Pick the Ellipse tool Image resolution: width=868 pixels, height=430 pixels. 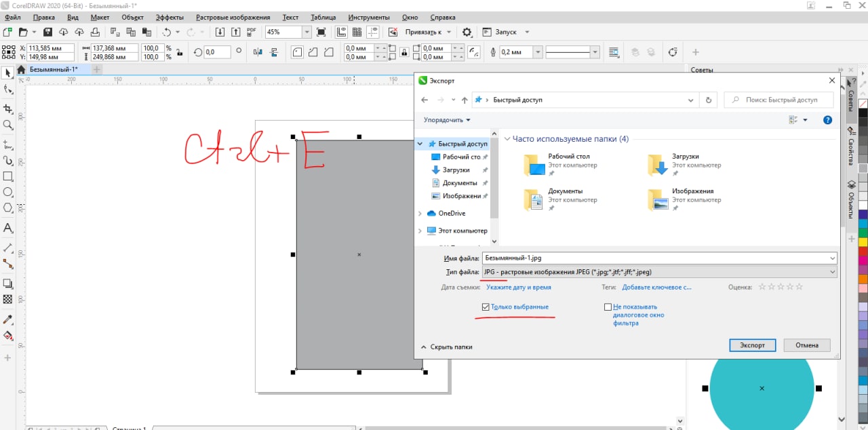(x=8, y=193)
